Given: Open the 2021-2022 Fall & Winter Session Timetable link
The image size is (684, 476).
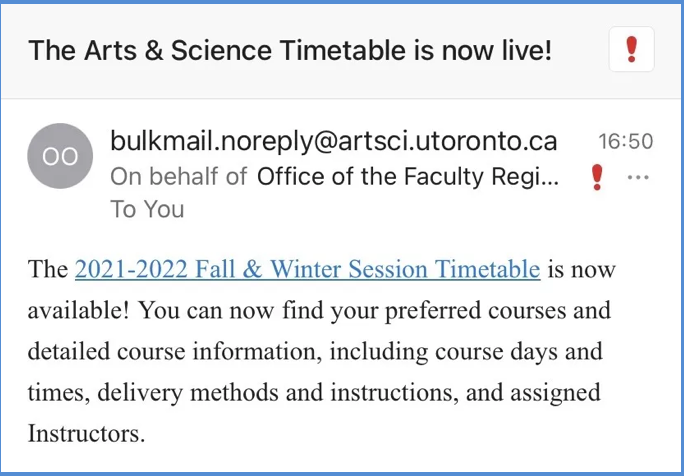Looking at the screenshot, I should tap(308, 269).
